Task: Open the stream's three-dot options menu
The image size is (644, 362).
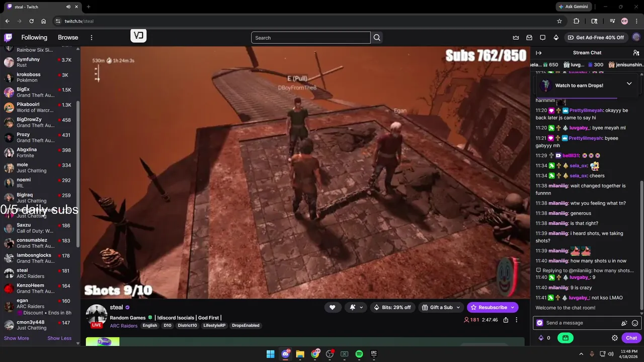Action: pyautogui.click(x=516, y=320)
